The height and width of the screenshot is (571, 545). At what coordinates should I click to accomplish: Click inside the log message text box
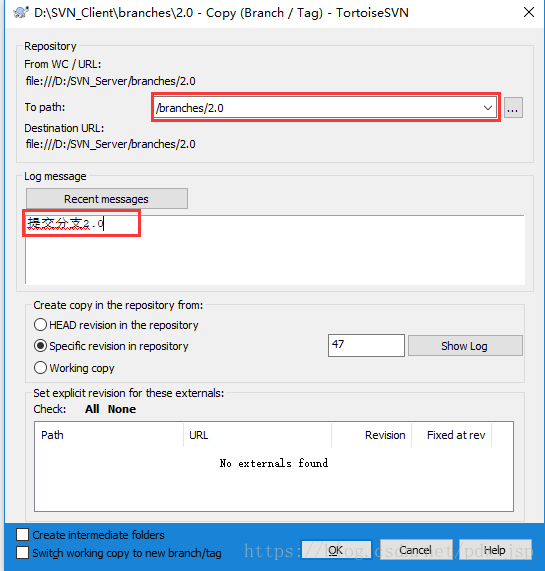click(x=275, y=249)
